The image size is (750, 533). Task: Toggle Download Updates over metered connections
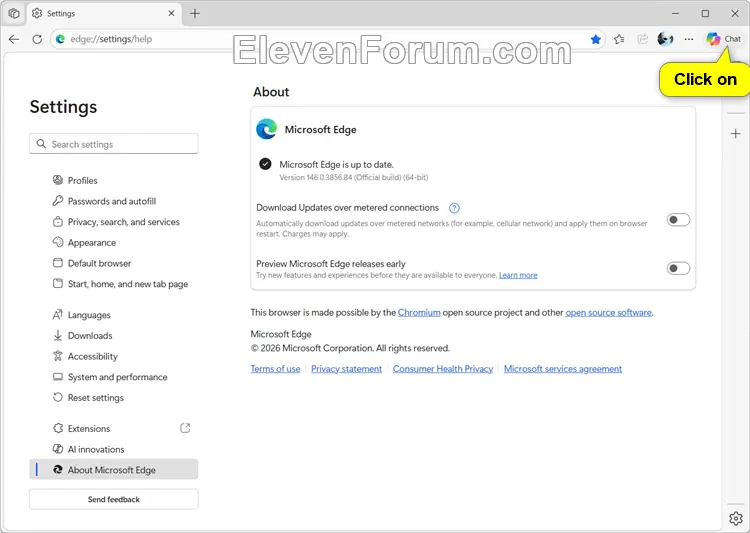(678, 220)
